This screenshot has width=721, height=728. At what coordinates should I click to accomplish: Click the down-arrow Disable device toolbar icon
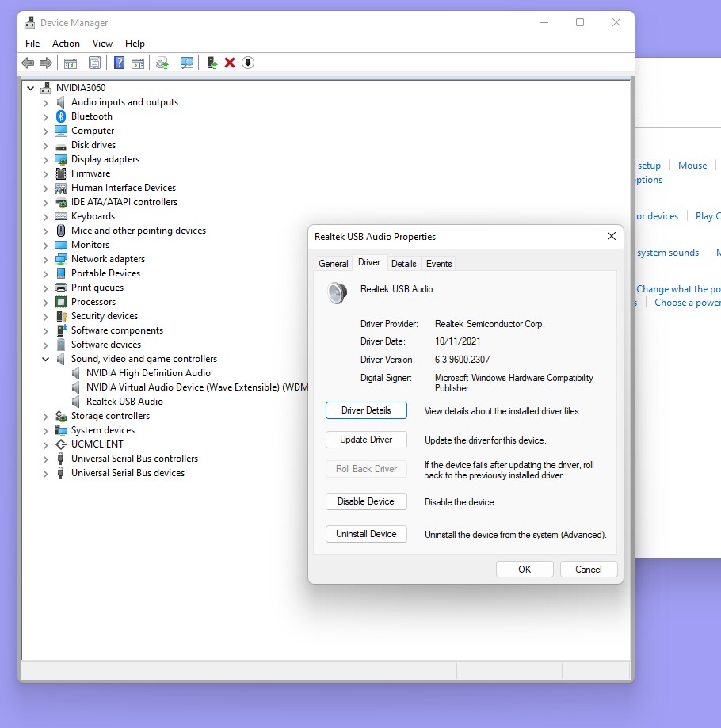pos(248,63)
